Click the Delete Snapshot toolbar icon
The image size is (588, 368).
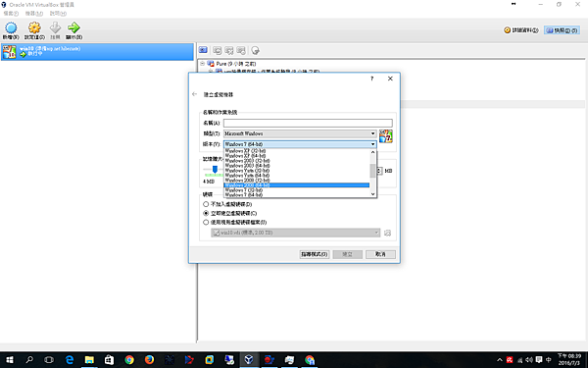229,50
